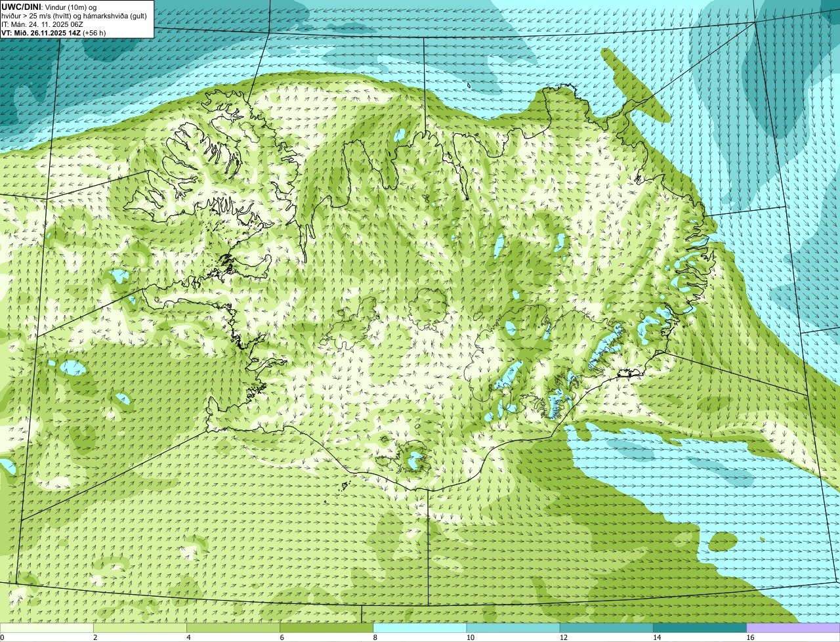The image size is (840, 642).
Task: Click the "16" tick label on the scale
Action: click(750, 637)
